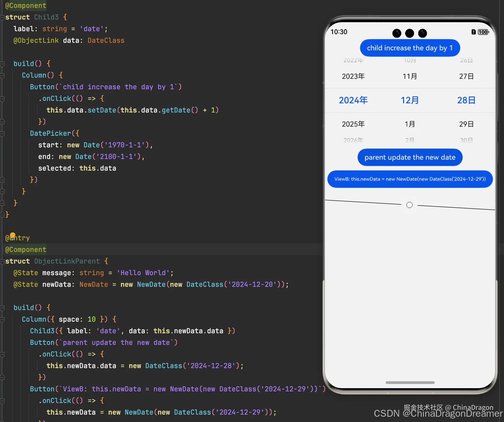This screenshot has height=422, width=504.
Task: Tap the 100 battery level indicator
Action: pyautogui.click(x=483, y=32)
